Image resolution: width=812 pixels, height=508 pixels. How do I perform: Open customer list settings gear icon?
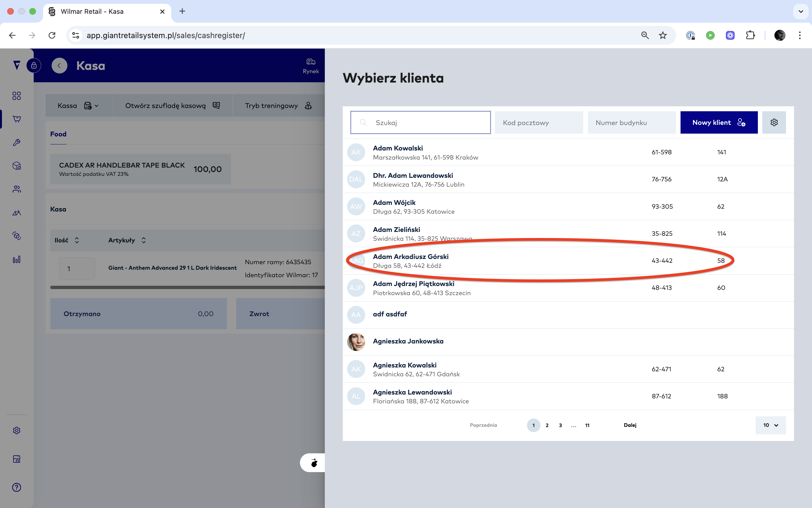(x=774, y=122)
